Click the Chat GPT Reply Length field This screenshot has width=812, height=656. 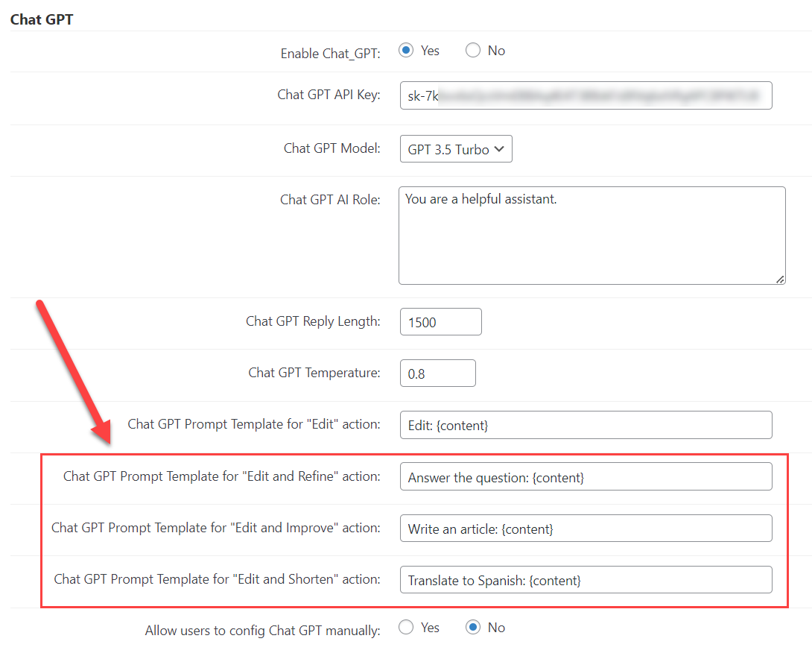coord(441,322)
